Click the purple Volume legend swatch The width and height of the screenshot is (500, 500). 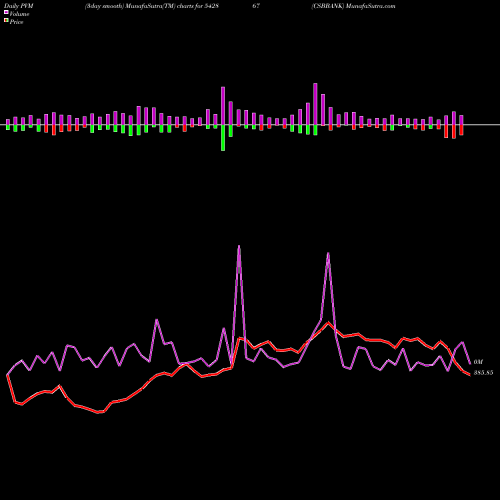(6, 12)
